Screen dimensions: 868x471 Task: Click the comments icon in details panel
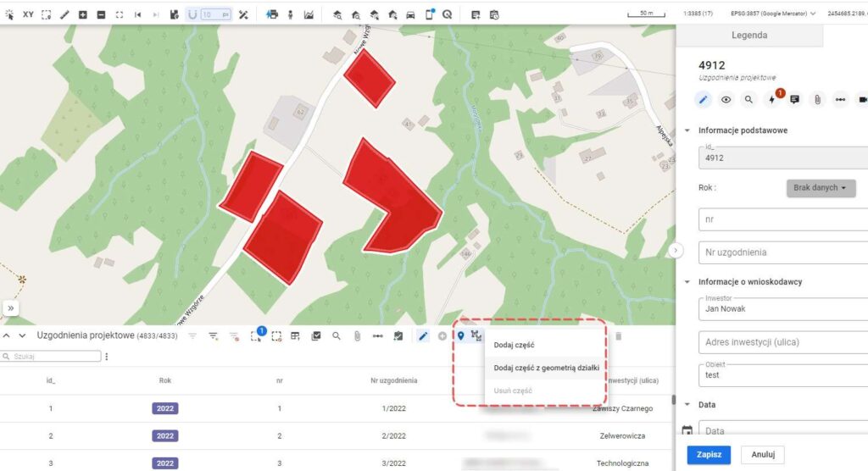794,99
